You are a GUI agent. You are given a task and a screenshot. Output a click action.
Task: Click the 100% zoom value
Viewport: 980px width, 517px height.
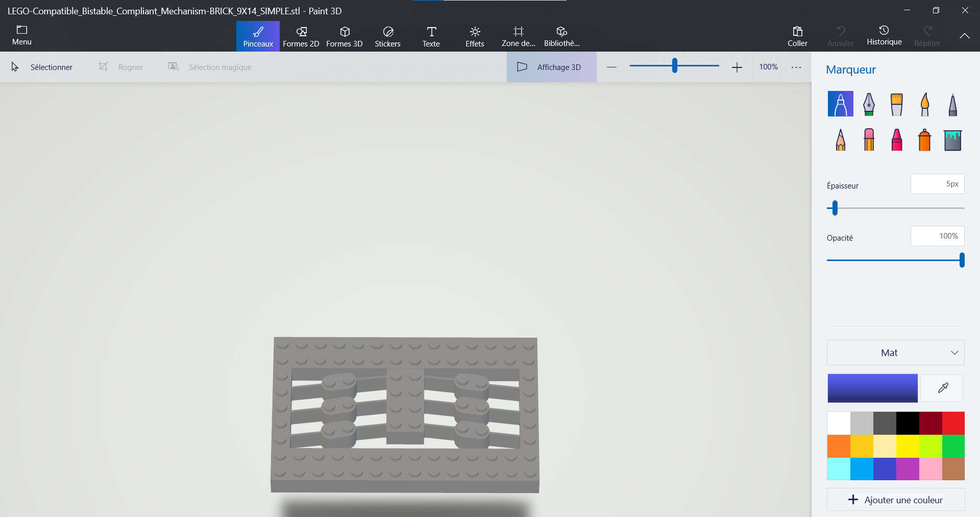[768, 67]
